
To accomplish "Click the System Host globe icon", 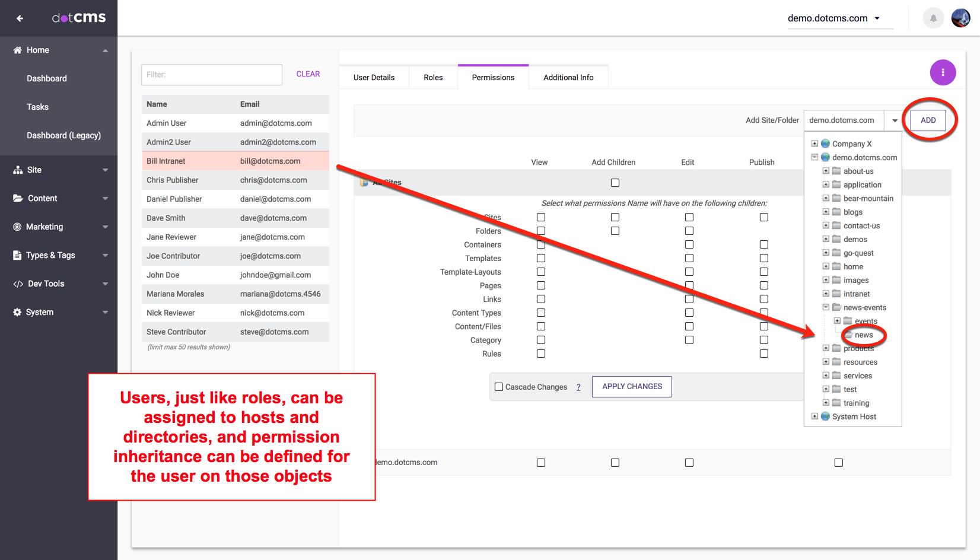I will click(825, 416).
